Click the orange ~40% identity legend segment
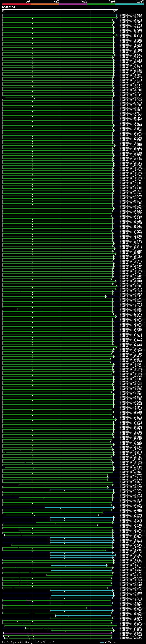 (x=45, y=4)
